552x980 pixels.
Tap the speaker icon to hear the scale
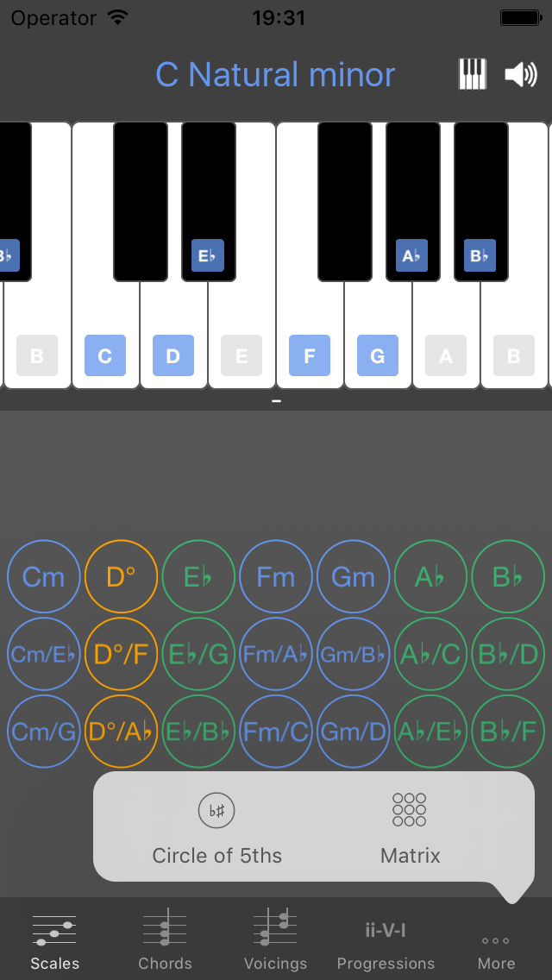(520, 74)
